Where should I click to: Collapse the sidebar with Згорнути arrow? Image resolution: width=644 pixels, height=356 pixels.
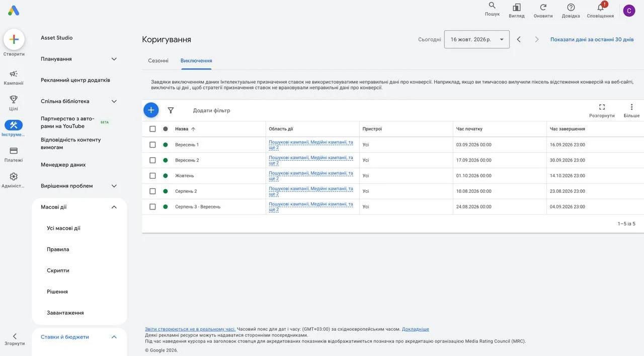point(15,336)
